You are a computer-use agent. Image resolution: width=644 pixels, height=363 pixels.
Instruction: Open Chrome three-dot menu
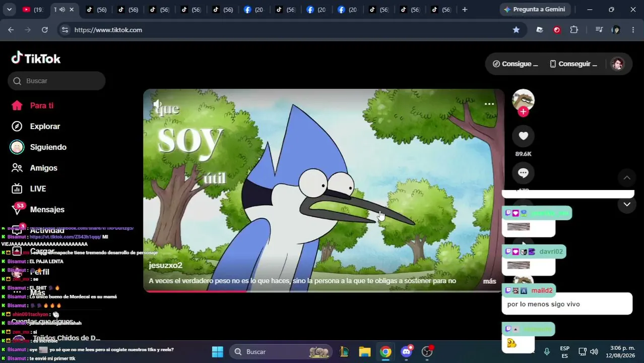pyautogui.click(x=633, y=30)
